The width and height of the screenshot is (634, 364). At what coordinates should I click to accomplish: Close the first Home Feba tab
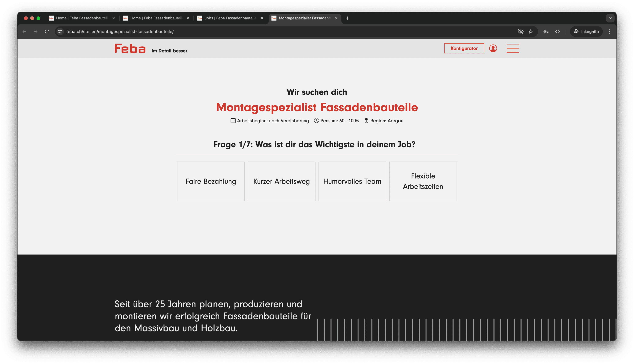point(113,18)
